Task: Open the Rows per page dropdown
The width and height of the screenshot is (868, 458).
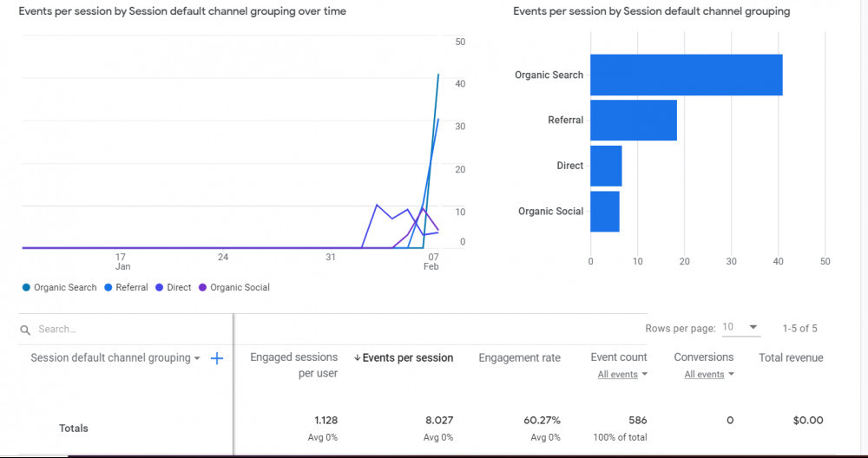Action: 740,327
